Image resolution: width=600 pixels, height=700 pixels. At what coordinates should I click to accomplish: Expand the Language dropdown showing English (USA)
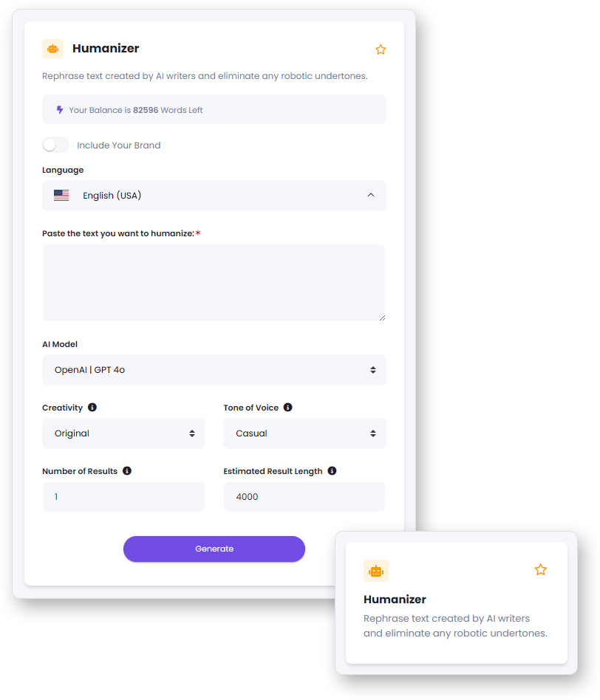pos(214,196)
